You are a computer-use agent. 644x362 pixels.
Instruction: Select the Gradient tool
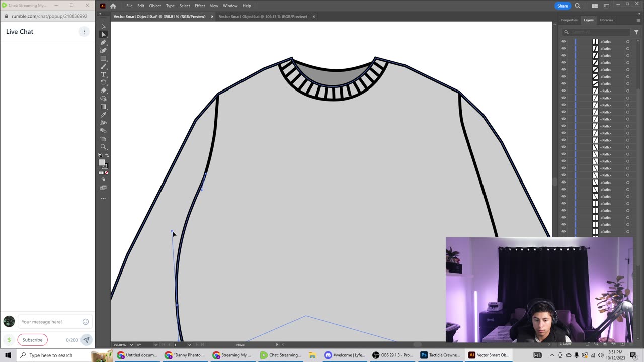pyautogui.click(x=103, y=107)
